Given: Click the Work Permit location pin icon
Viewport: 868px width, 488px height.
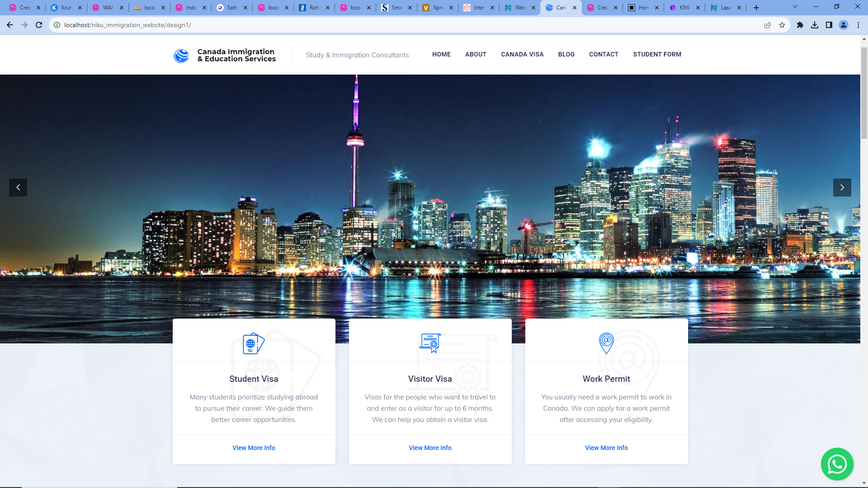Looking at the screenshot, I should coord(606,343).
